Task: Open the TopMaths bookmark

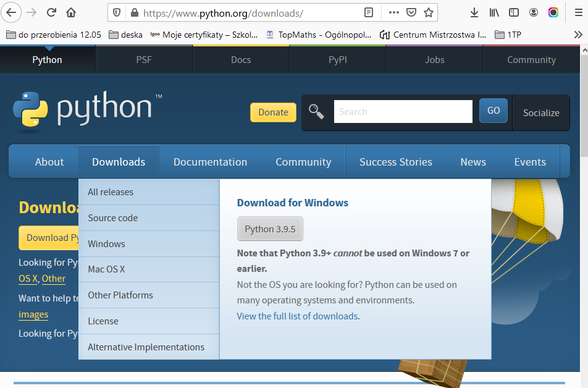Action: click(319, 35)
